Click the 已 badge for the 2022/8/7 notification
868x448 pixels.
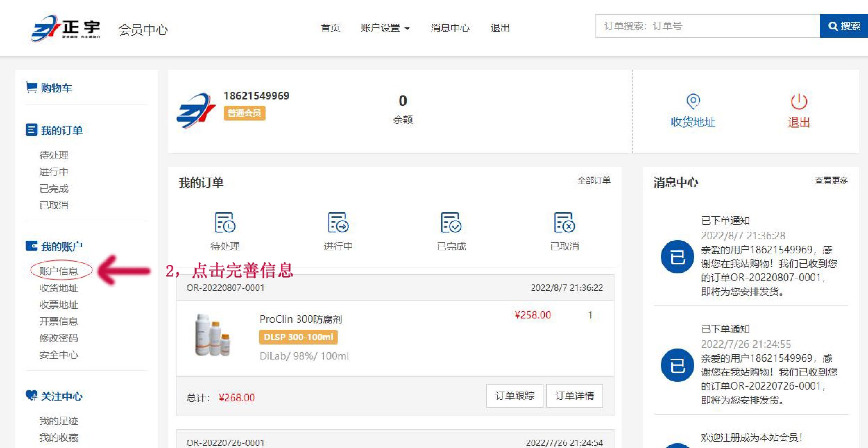coord(677,256)
